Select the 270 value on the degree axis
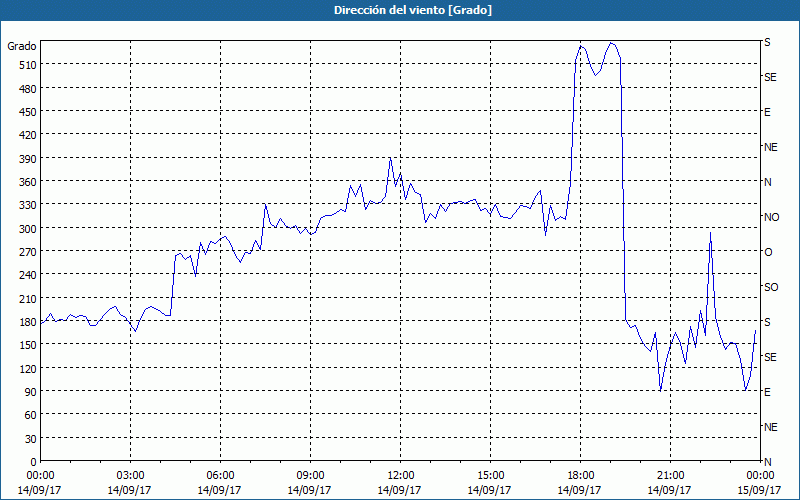800x500 pixels. (28, 252)
